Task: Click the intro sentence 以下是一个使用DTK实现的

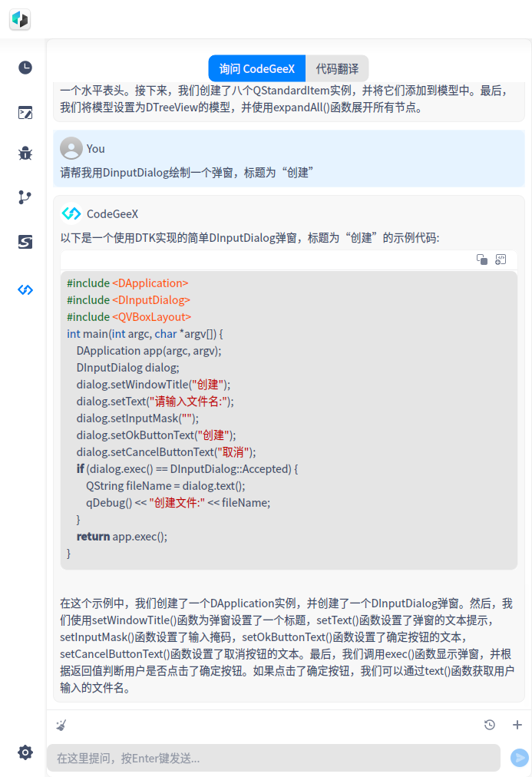Action: (x=249, y=238)
